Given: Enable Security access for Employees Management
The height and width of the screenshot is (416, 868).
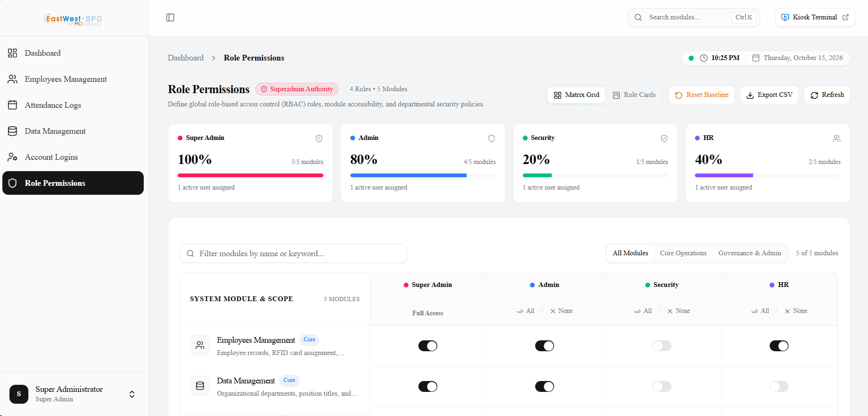Looking at the screenshot, I should [662, 346].
